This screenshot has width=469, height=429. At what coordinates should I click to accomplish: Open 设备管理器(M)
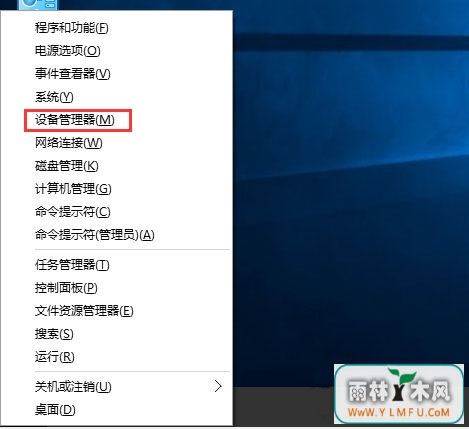pos(75,120)
